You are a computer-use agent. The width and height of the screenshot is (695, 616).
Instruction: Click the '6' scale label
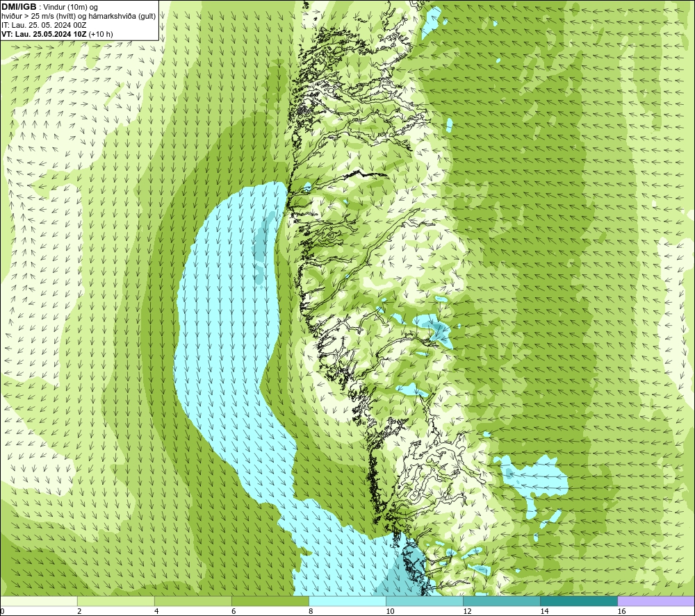[x=234, y=612]
